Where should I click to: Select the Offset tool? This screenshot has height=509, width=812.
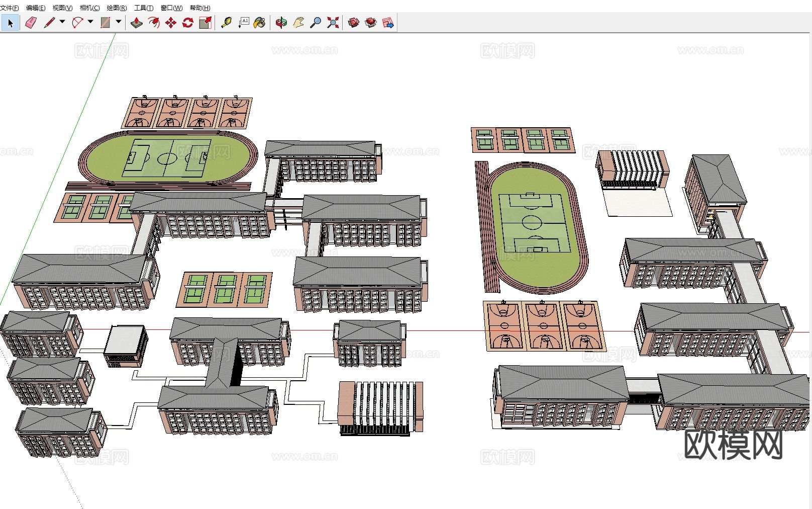[154, 23]
